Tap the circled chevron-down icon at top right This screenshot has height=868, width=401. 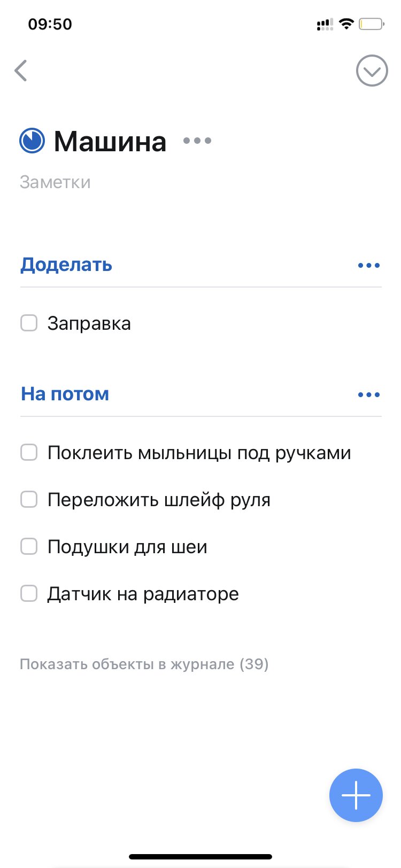(x=372, y=71)
